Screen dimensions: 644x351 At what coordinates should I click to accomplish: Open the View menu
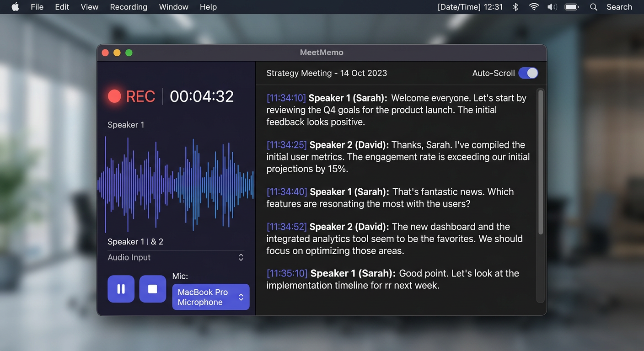pos(89,7)
